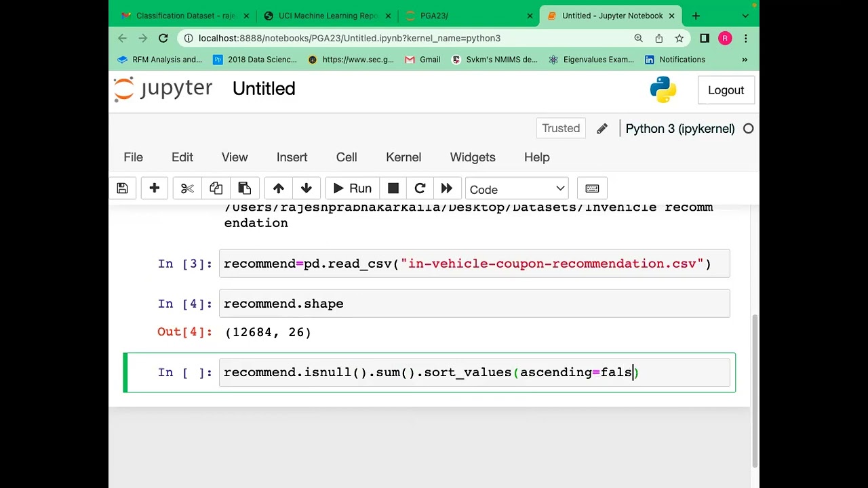The width and height of the screenshot is (868, 488).
Task: Close the Untitled Jupyter Notebook tab
Action: click(x=673, y=16)
